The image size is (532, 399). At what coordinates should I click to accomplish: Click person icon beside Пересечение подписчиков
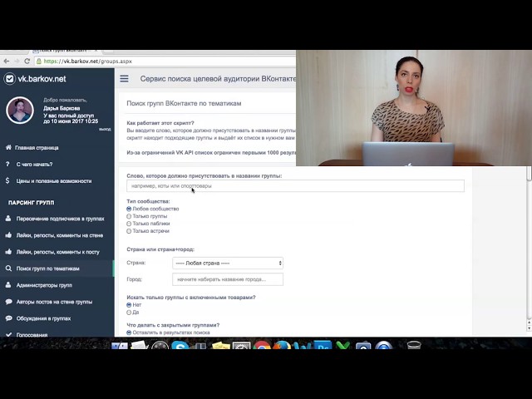point(8,219)
